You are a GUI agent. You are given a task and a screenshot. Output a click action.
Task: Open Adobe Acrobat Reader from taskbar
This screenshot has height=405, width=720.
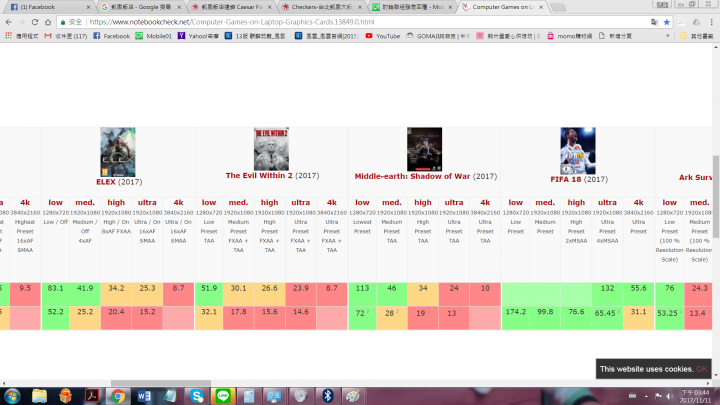tap(92, 396)
